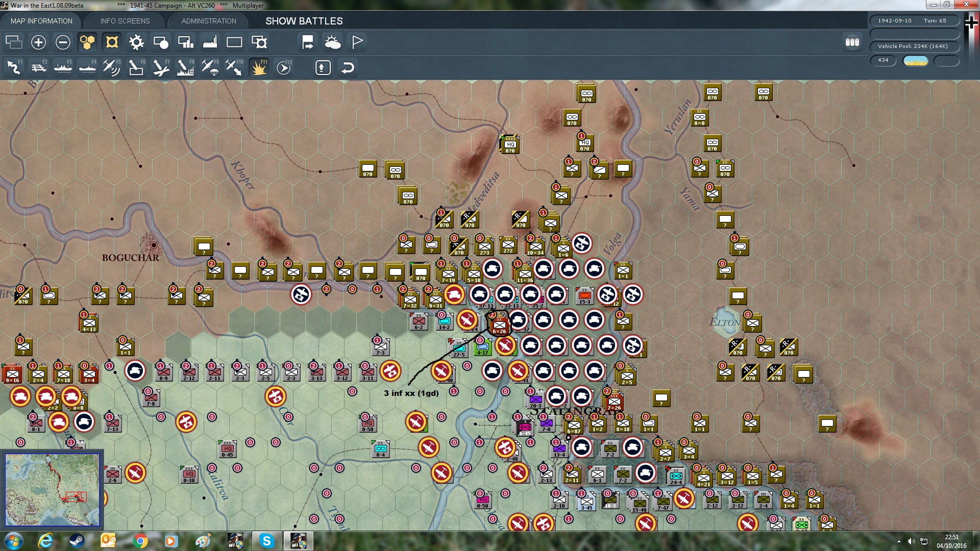Select F7 bomb airfield mode icon
The image size is (980, 551).
pos(161,67)
